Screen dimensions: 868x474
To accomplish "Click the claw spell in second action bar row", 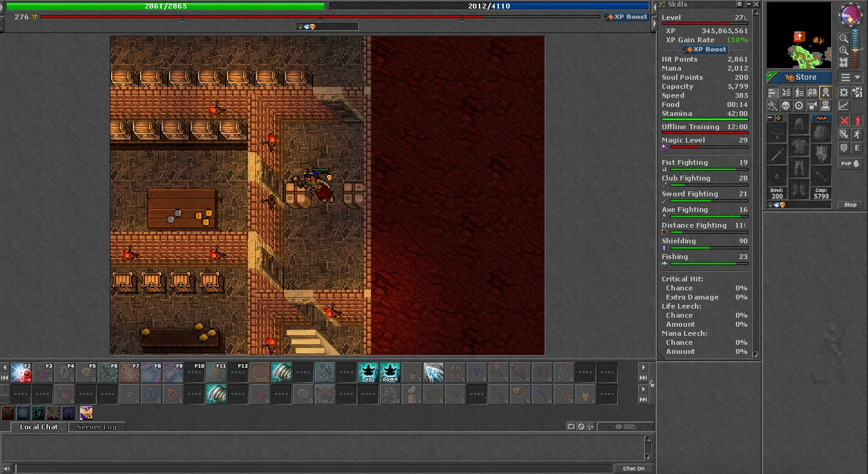I will point(217,394).
